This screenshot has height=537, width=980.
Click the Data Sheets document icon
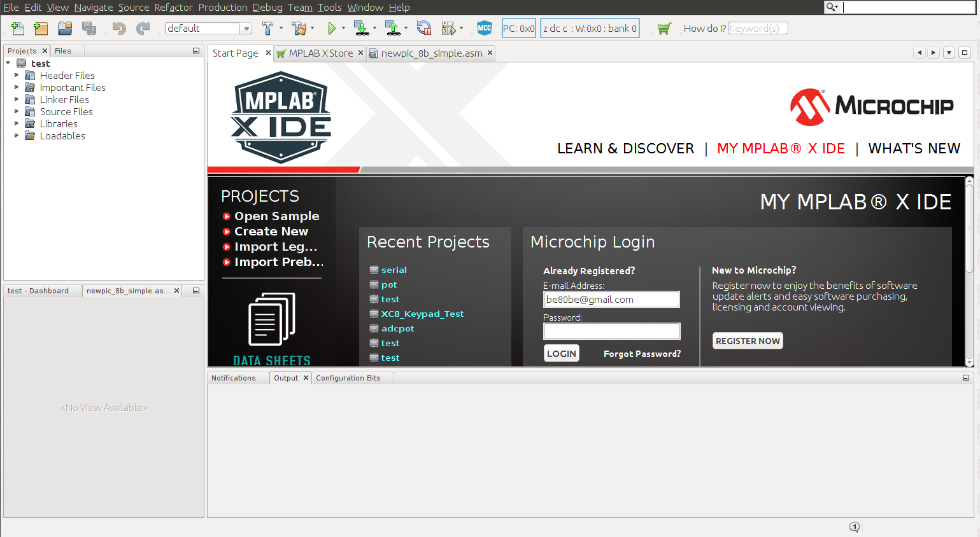[272, 319]
